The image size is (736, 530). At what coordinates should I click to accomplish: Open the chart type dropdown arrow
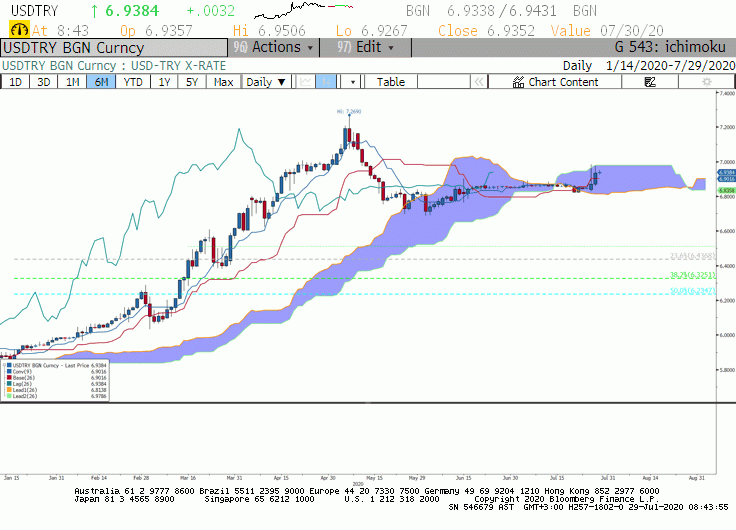[x=353, y=82]
